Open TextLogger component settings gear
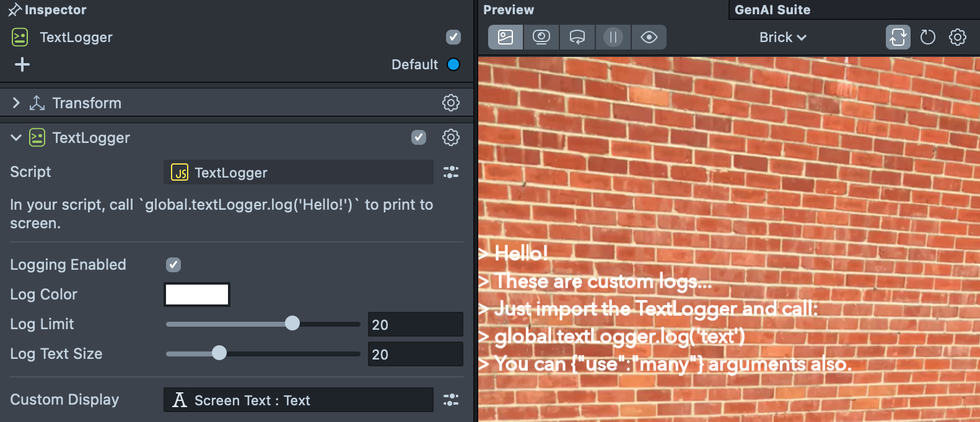 [x=451, y=137]
